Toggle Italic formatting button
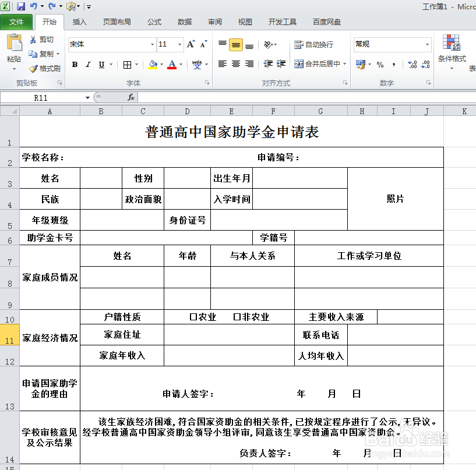The image size is (476, 470). [x=88, y=64]
